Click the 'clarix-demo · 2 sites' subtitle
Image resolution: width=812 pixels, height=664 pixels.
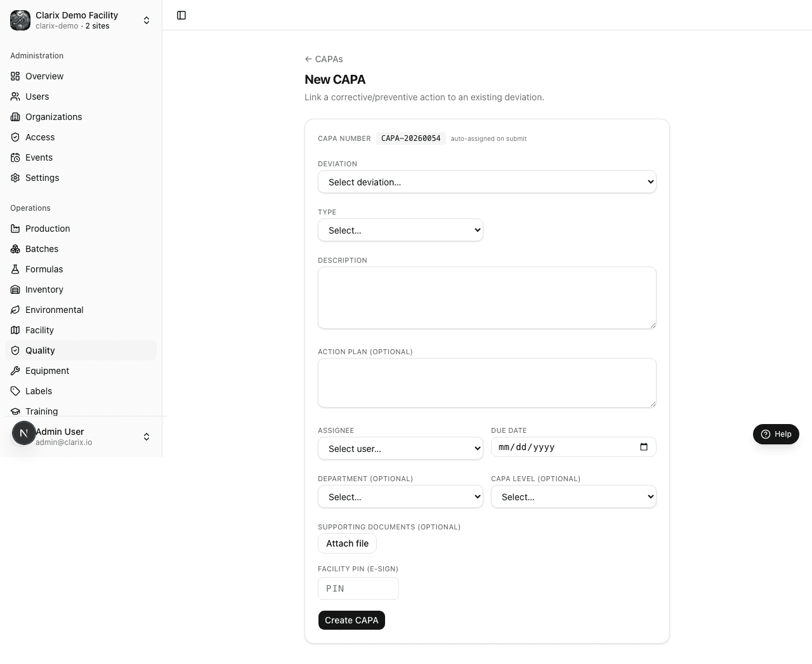[72, 26]
